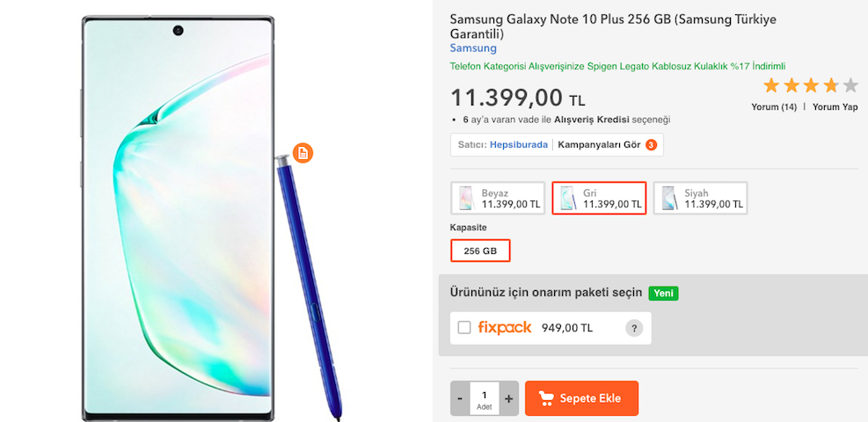Viewport: 868px width, 422px height.
Task: Click the fixpack help question mark icon
Action: [633, 328]
